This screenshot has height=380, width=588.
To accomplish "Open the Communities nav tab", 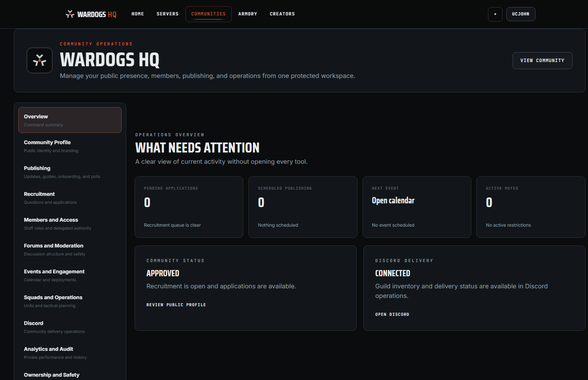I will 208,14.
